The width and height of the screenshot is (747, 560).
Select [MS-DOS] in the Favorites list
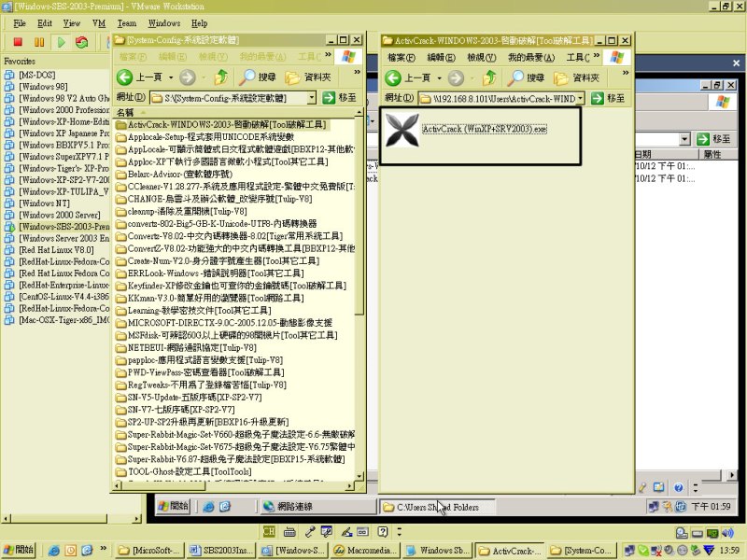click(37, 75)
